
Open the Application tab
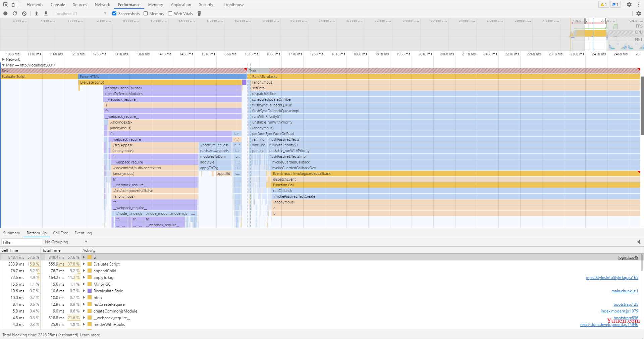pos(181,5)
